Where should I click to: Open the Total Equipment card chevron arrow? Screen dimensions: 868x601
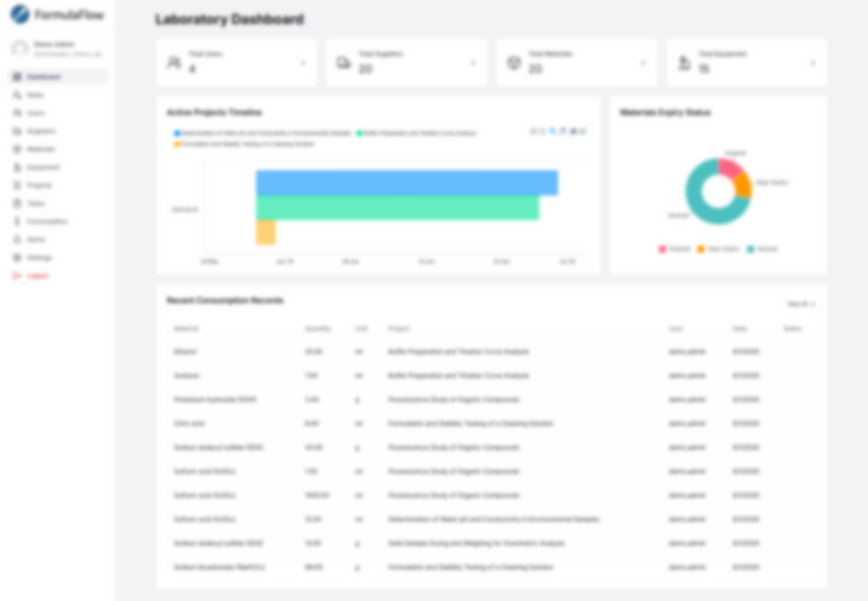(x=813, y=63)
